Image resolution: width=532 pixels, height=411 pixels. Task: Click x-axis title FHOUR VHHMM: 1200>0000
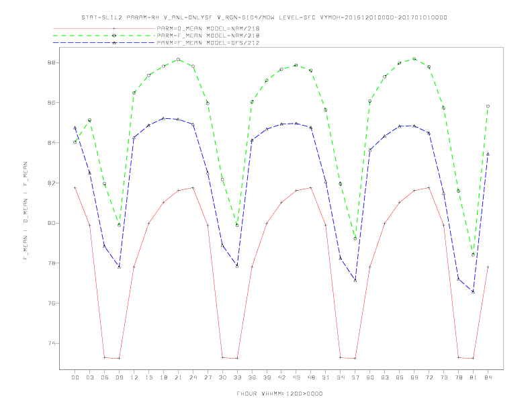pos(279,394)
